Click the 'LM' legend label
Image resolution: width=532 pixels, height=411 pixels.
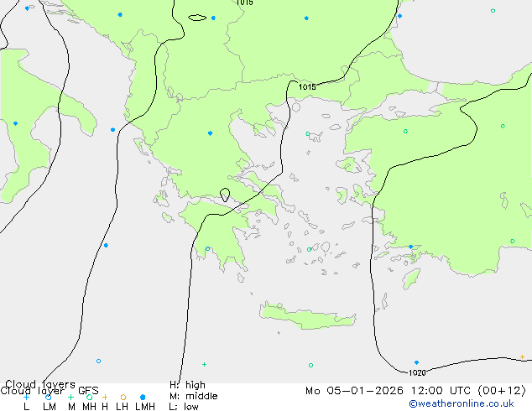(x=50, y=407)
